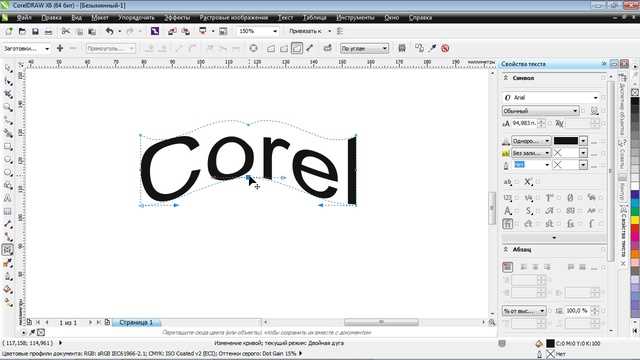The width and height of the screenshot is (640, 360).
Task: Click the horizontal scrollbar thumb
Action: 381,322
